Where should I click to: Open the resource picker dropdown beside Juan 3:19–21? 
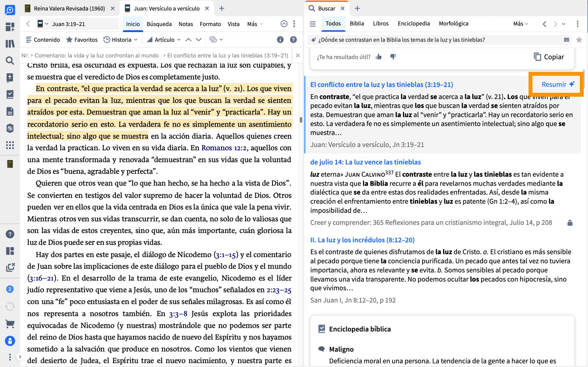[43, 24]
